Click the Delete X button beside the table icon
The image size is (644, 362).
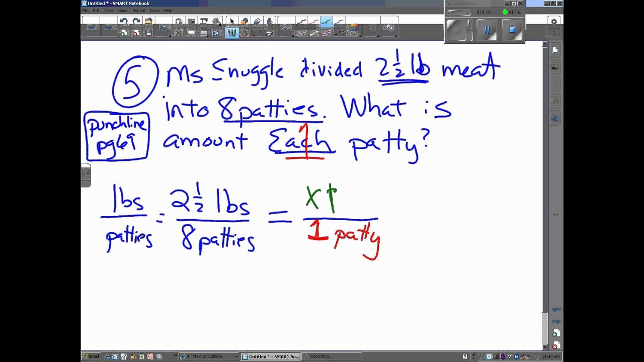[x=216, y=33]
